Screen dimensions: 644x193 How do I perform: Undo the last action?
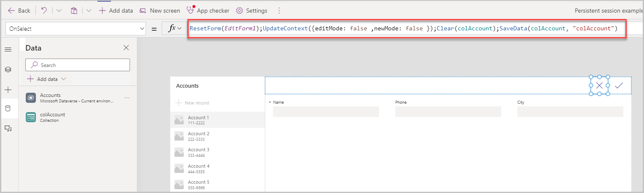tap(44, 11)
